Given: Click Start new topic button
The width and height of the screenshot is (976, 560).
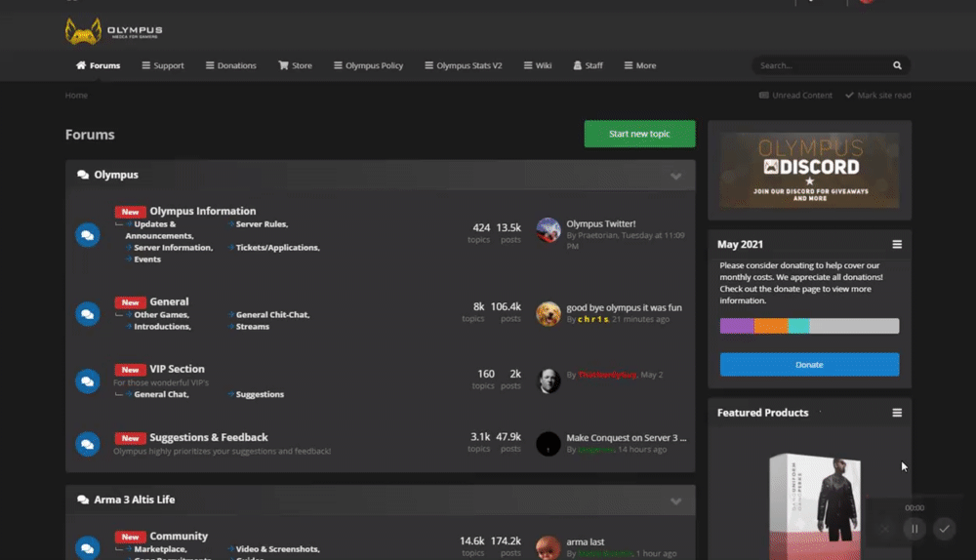Looking at the screenshot, I should click(639, 134).
